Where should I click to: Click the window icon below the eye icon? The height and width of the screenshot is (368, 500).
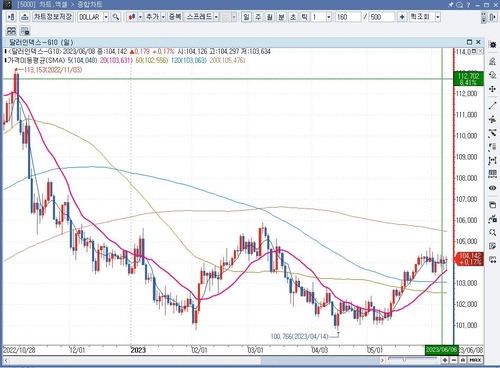coord(492,205)
